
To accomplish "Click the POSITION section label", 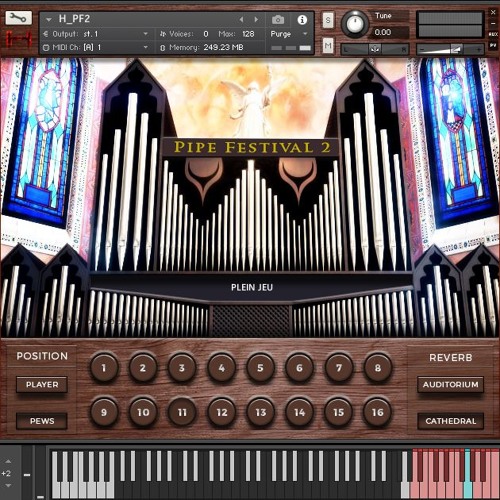I will coord(42,356).
